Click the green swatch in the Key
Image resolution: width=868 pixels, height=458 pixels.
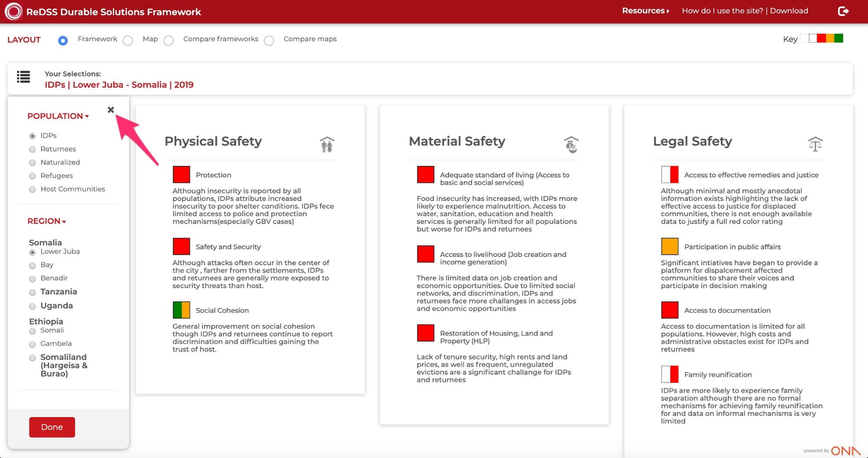coord(838,38)
